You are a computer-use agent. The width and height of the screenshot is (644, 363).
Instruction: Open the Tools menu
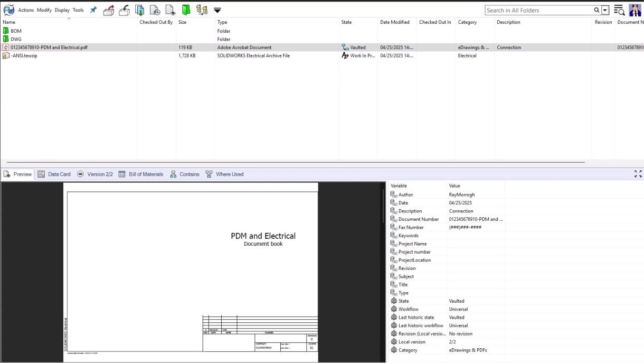(78, 10)
